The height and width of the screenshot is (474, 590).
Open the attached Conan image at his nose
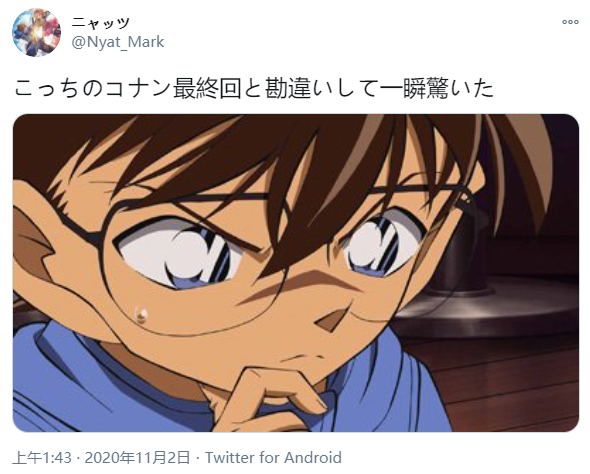pyautogui.click(x=331, y=318)
